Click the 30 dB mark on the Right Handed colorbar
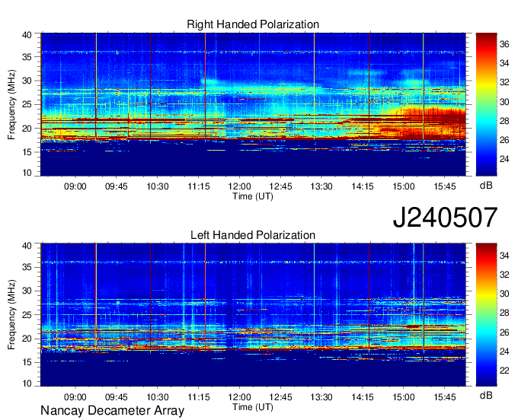The image size is (518, 420). click(504, 102)
